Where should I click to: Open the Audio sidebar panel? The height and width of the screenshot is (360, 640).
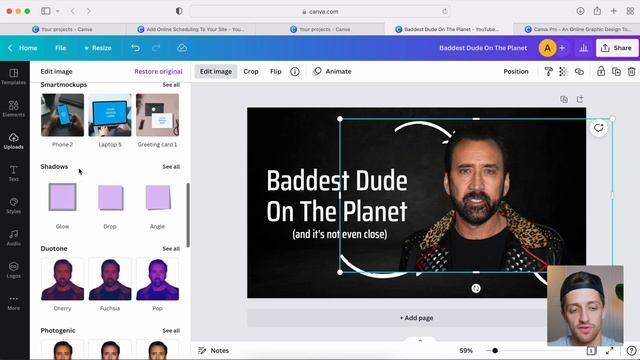tap(13, 238)
